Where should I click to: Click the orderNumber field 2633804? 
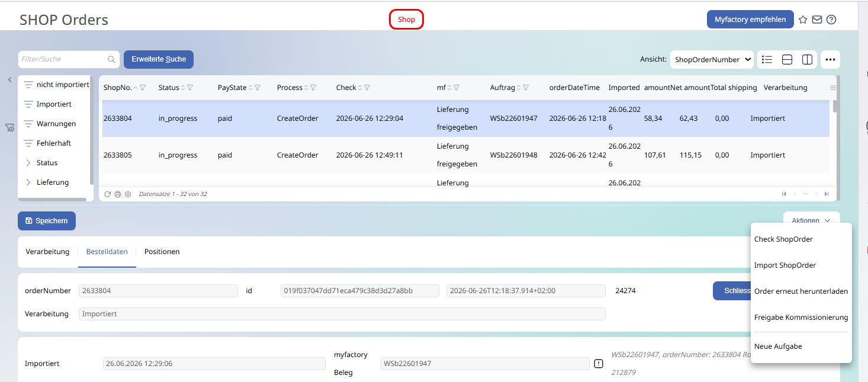158,291
